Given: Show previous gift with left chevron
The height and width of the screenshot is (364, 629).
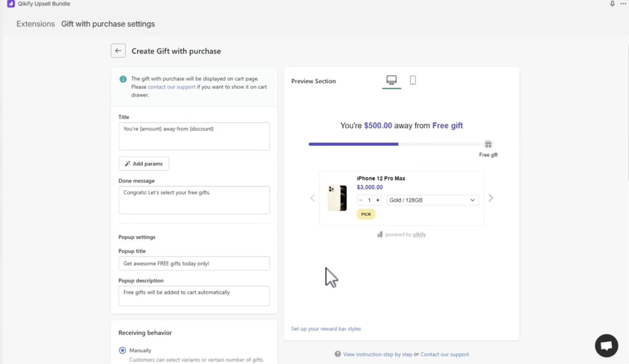Looking at the screenshot, I should 313,198.
